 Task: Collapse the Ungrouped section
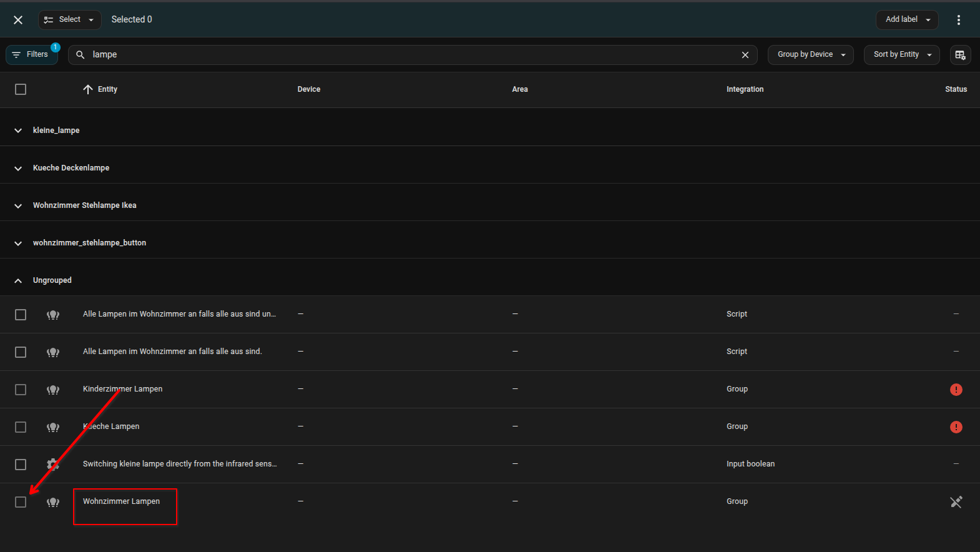[18, 280]
